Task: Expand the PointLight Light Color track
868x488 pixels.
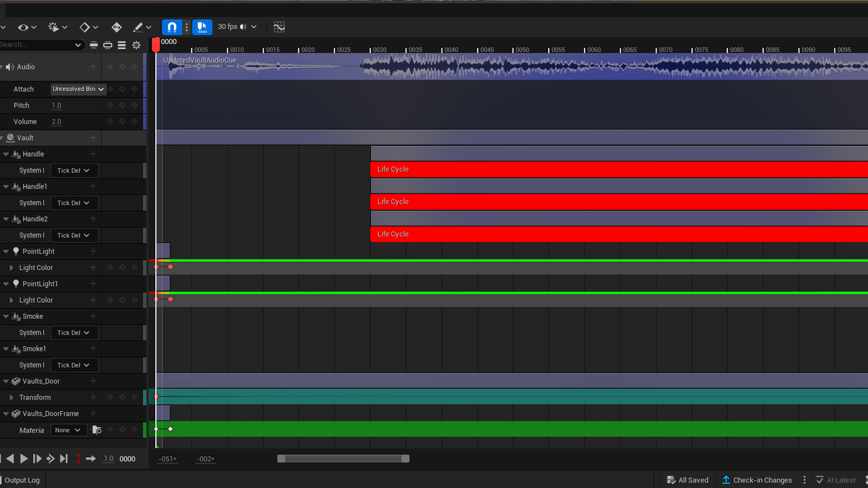Action: coord(11,267)
